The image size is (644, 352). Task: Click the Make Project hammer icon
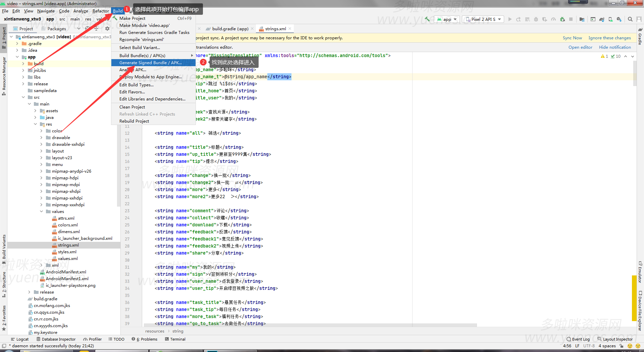point(427,19)
